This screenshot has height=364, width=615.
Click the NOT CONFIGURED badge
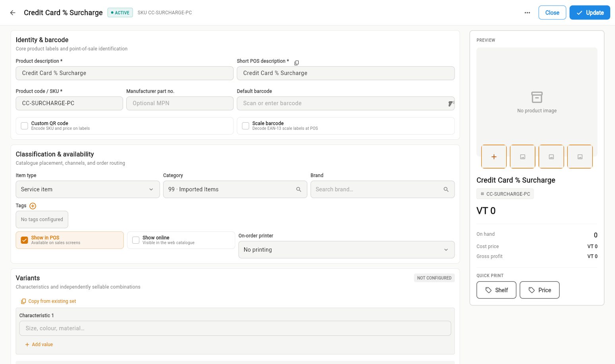[434, 278]
